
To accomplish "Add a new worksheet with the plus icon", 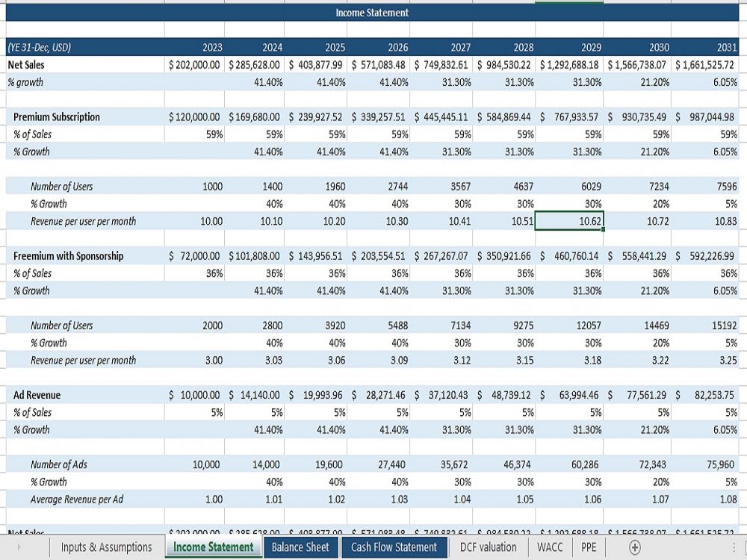I will 634,547.
